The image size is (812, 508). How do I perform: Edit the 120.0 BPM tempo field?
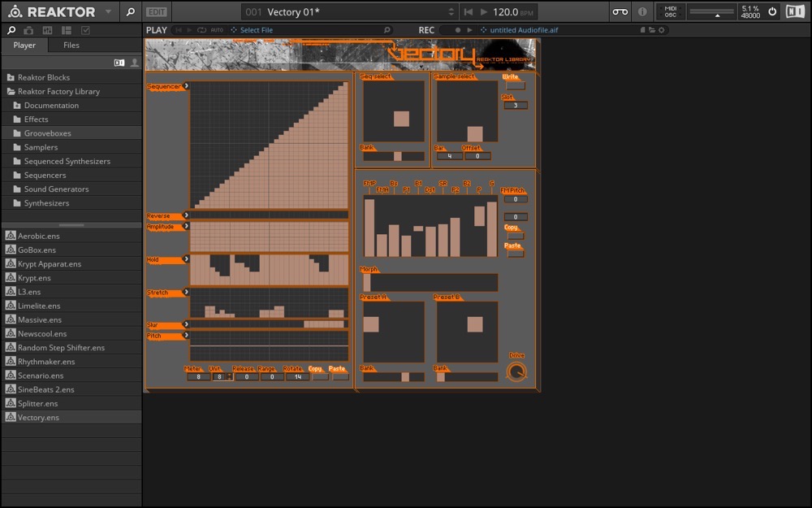(512, 11)
